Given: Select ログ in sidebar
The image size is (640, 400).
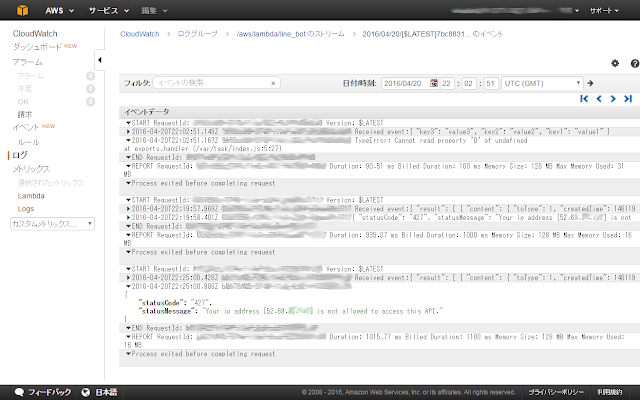Looking at the screenshot, I should pyautogui.click(x=20, y=155).
